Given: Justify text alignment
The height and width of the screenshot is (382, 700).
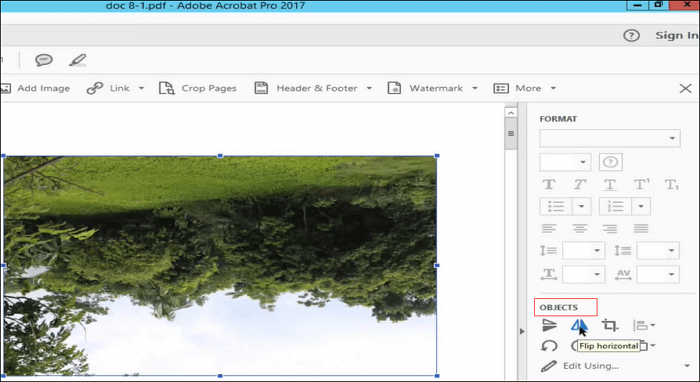Looking at the screenshot, I should (641, 229).
